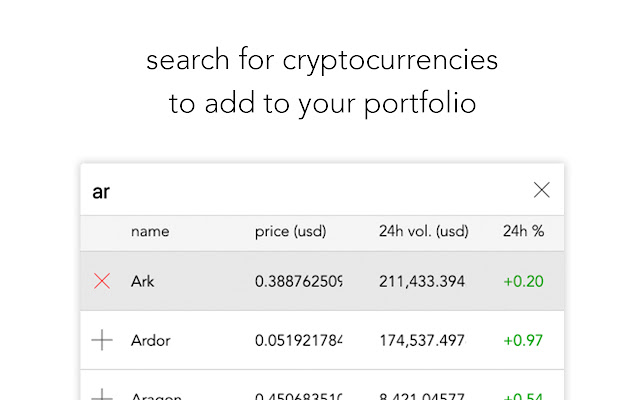This screenshot has width=640, height=400.
Task: Add Aragon with the plus icon
Action: click(x=102, y=395)
